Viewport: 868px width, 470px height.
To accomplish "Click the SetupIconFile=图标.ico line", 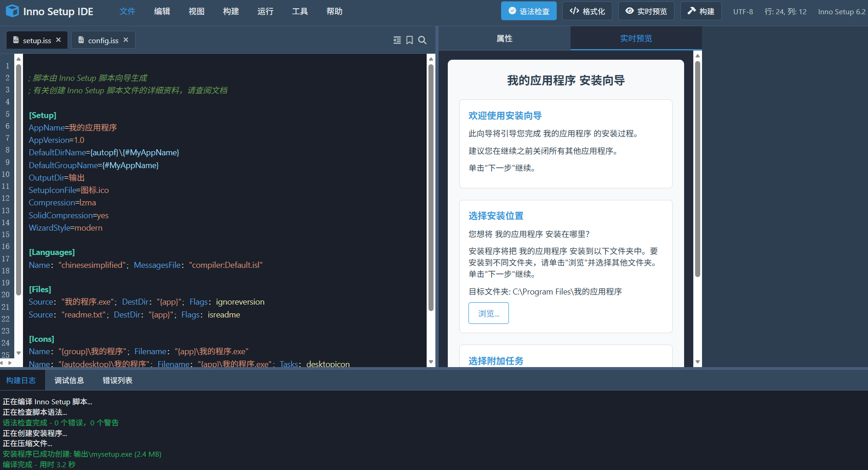I will pos(69,190).
